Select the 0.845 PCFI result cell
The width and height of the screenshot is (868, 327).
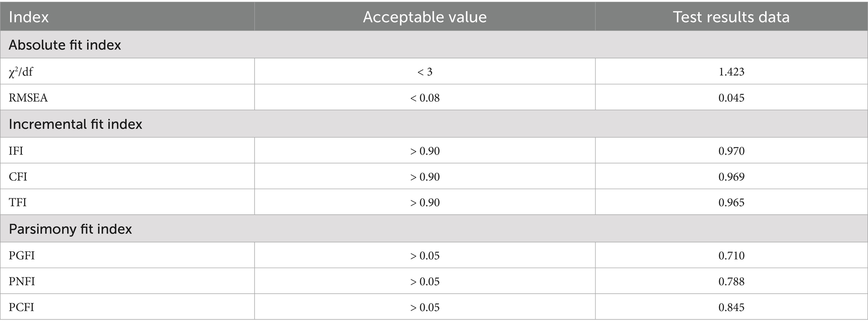click(x=731, y=307)
